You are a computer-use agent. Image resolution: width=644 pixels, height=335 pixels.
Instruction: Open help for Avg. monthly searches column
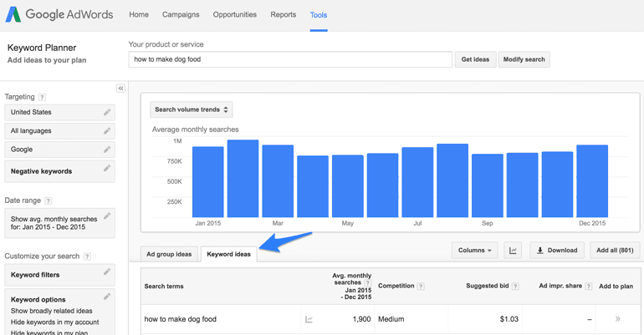[x=368, y=283]
